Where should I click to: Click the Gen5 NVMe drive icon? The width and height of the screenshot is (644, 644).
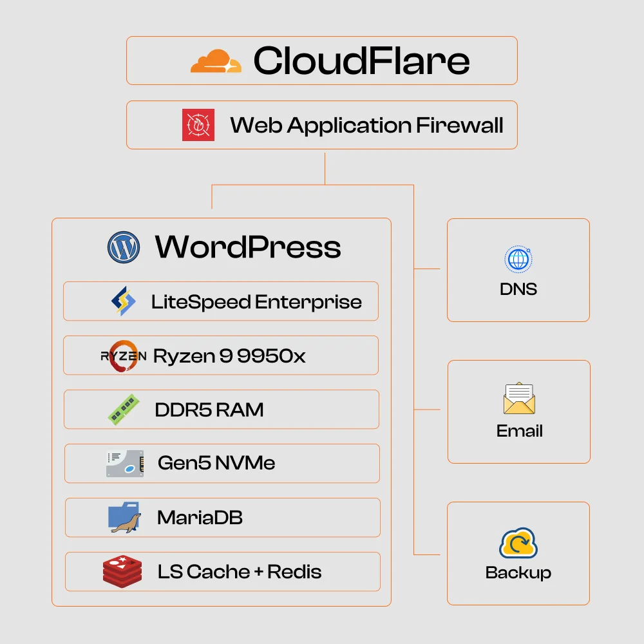click(125, 463)
